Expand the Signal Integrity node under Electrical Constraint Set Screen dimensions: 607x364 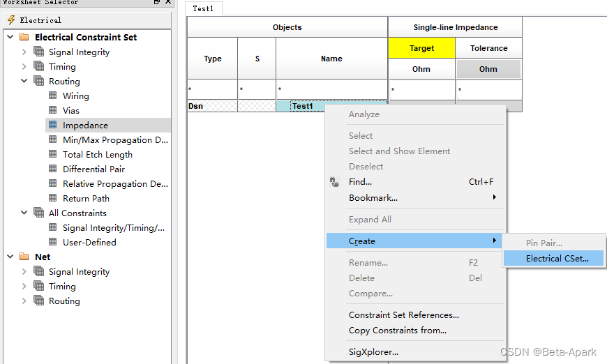pyautogui.click(x=24, y=52)
